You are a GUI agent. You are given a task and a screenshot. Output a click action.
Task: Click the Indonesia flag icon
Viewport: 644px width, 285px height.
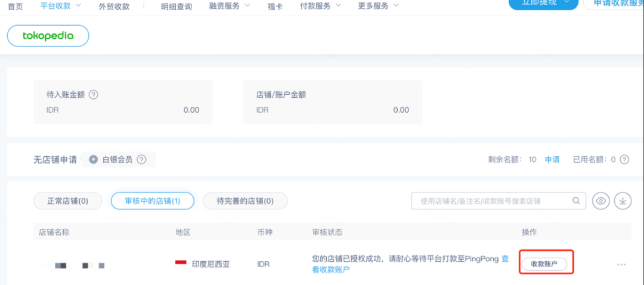[x=181, y=264]
